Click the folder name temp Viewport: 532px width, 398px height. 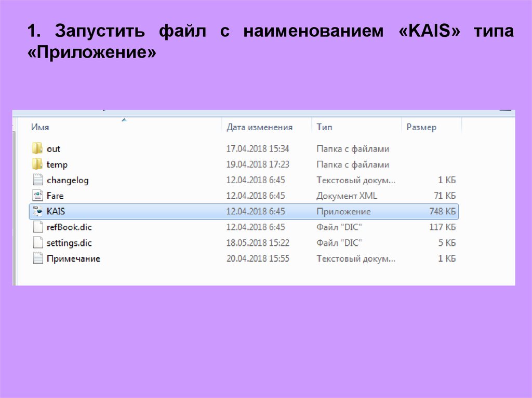tap(57, 165)
